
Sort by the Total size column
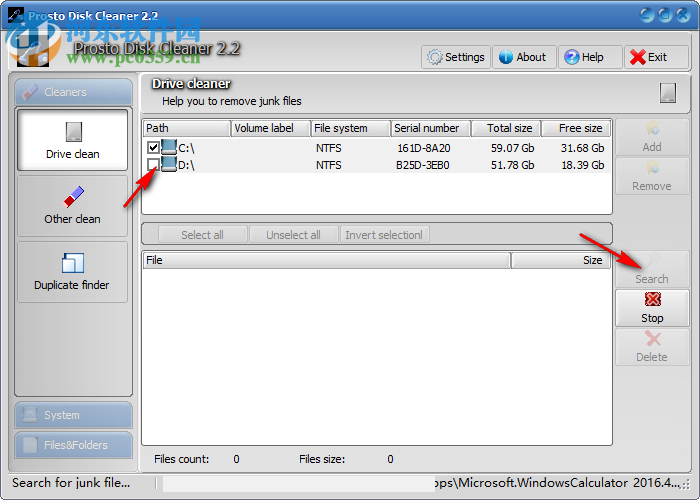[x=506, y=128]
